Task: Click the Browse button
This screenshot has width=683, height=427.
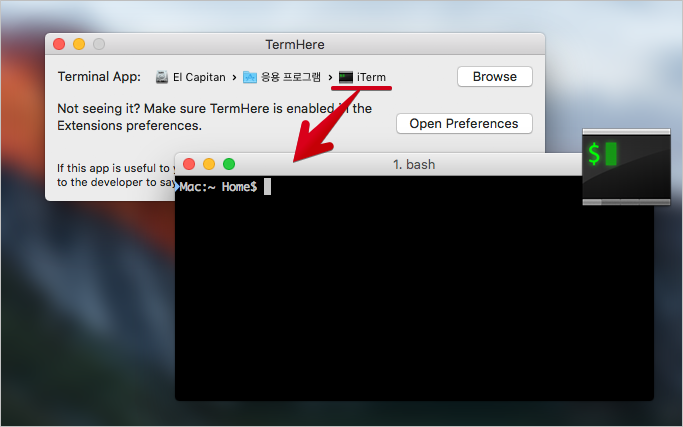Action: pyautogui.click(x=495, y=77)
